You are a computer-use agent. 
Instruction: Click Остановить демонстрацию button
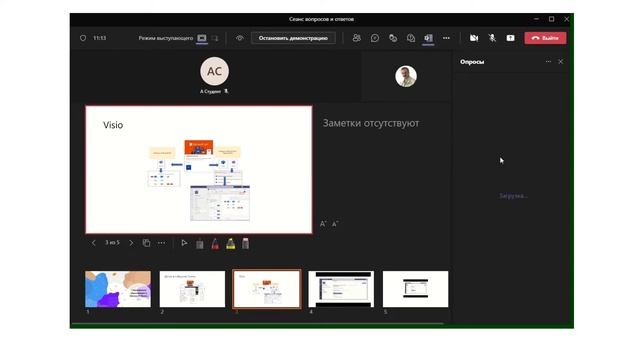tap(293, 38)
